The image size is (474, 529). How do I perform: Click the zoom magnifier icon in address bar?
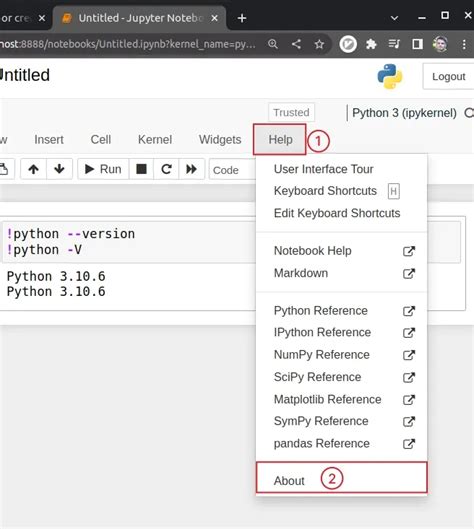[x=273, y=44]
